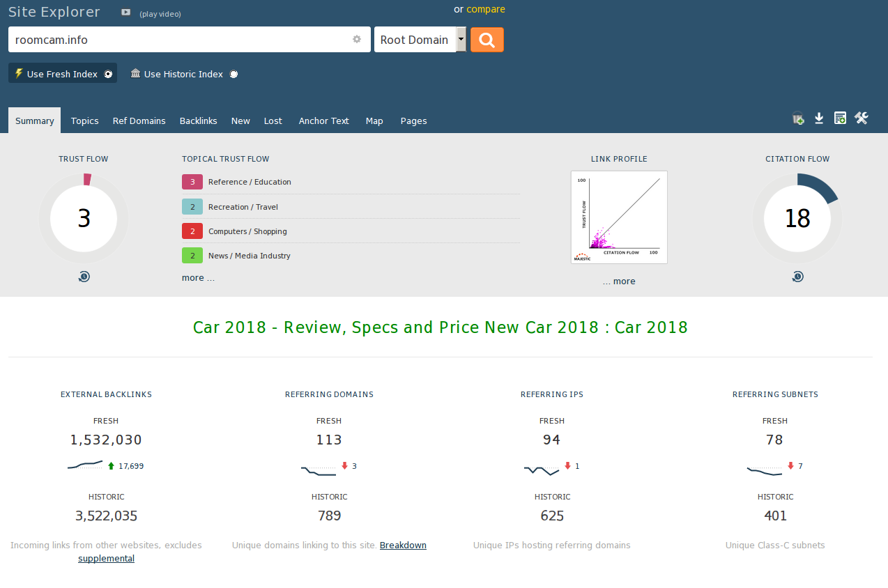Select the Use Historic Index radio button
The width and height of the screenshot is (888, 588).
[234, 75]
